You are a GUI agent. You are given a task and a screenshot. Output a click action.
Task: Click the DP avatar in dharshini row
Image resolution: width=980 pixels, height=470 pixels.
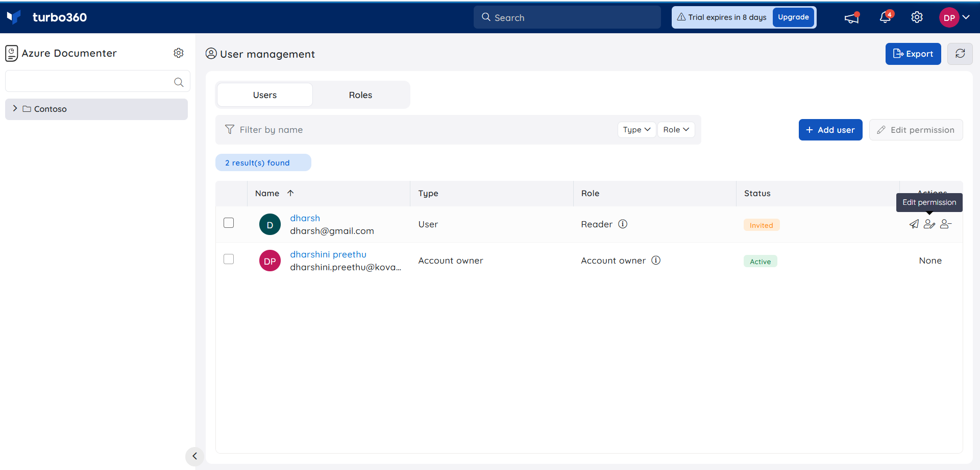(270, 261)
